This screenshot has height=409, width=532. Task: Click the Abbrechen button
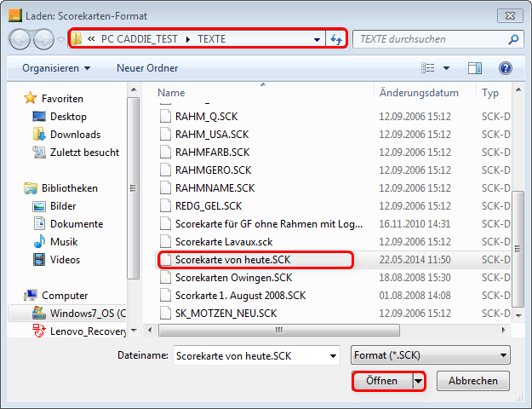[x=473, y=381]
